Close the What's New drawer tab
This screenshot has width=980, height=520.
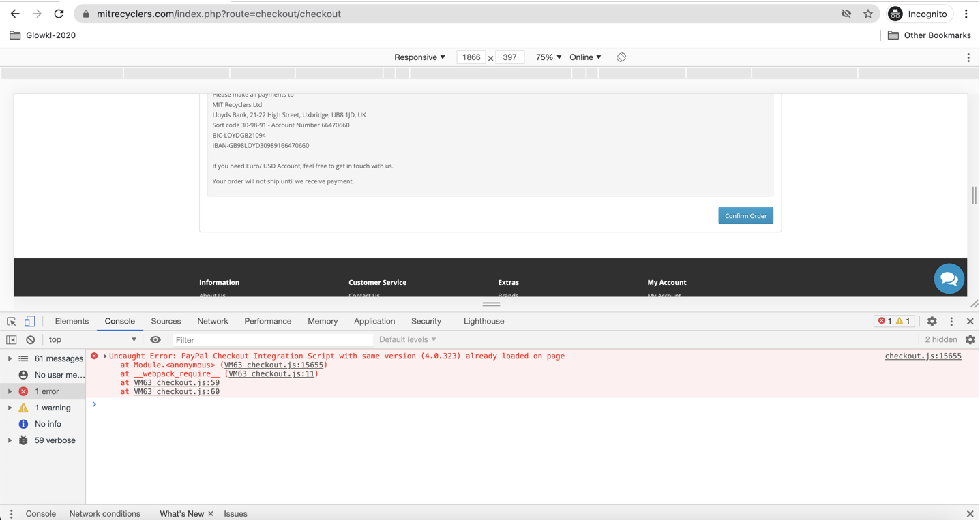[211, 514]
